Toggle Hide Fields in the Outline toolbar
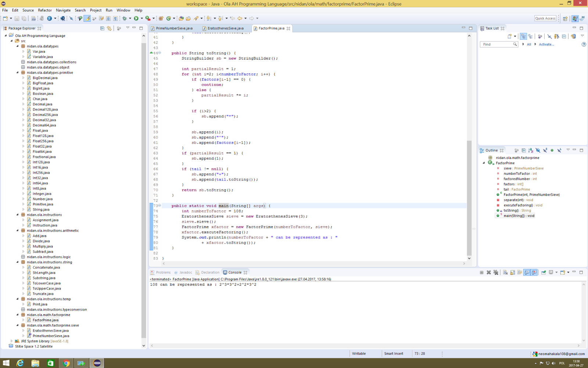Image resolution: width=588 pixels, height=368 pixels. click(x=538, y=150)
